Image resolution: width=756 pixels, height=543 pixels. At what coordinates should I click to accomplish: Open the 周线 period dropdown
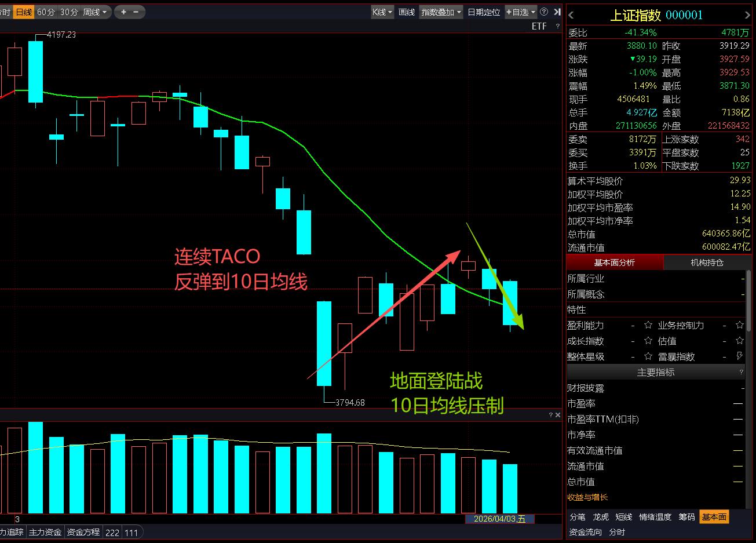(x=95, y=12)
